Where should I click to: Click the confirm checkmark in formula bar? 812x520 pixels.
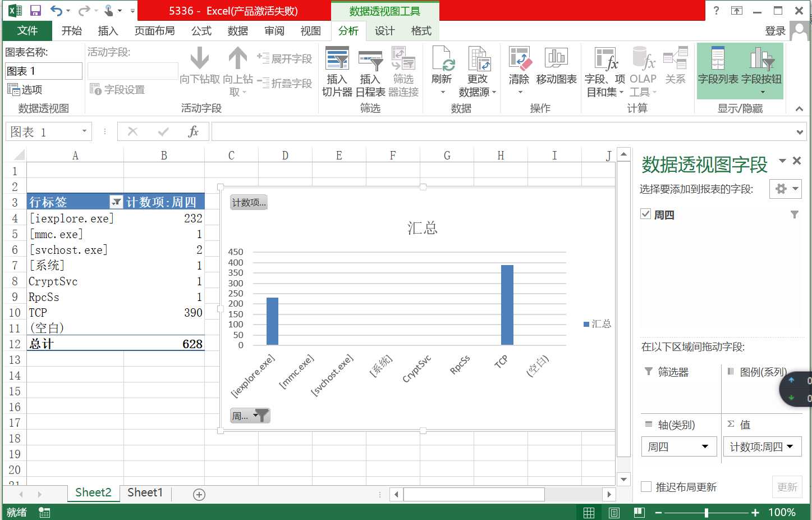click(163, 131)
